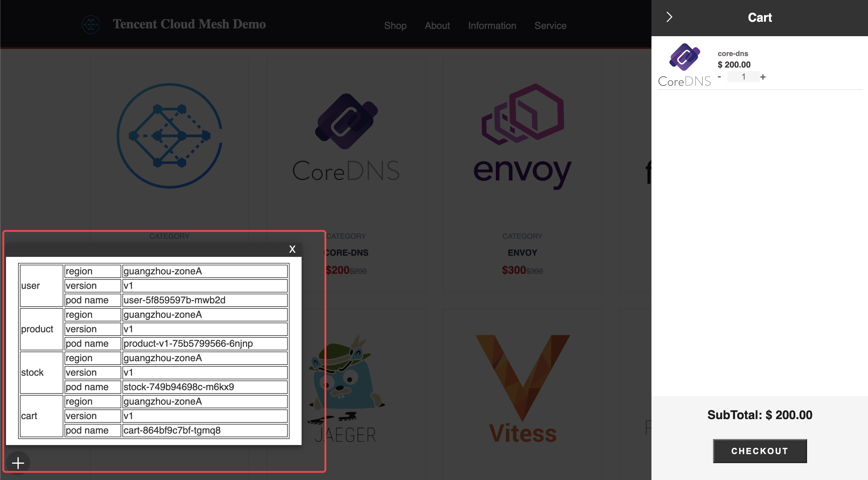The image size is (868, 480).
Task: Click the CHECKOUT button
Action: click(x=760, y=450)
